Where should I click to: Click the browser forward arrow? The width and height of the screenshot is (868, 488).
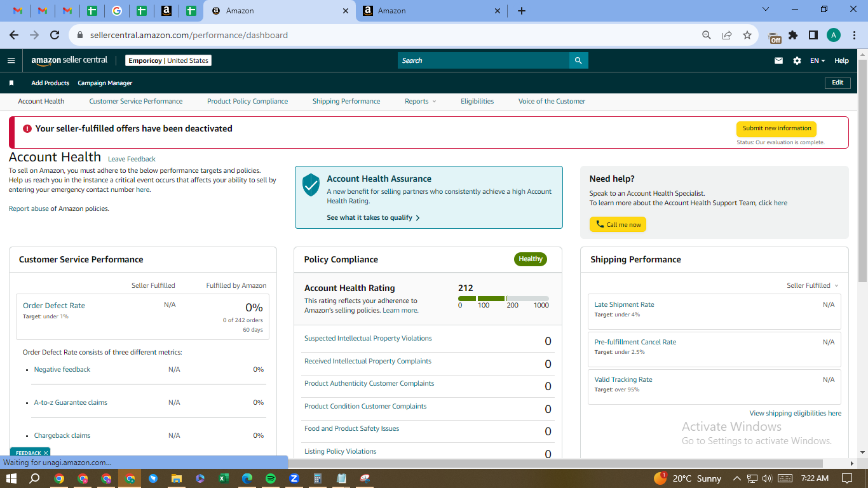34,35
